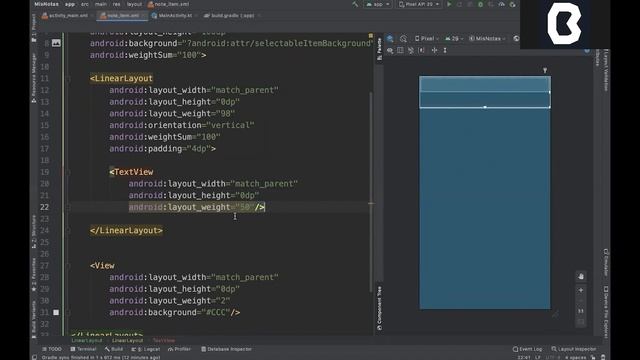Open the Palette side panel
Image resolution: width=640 pixels, height=360 pixels.
pos(379,49)
